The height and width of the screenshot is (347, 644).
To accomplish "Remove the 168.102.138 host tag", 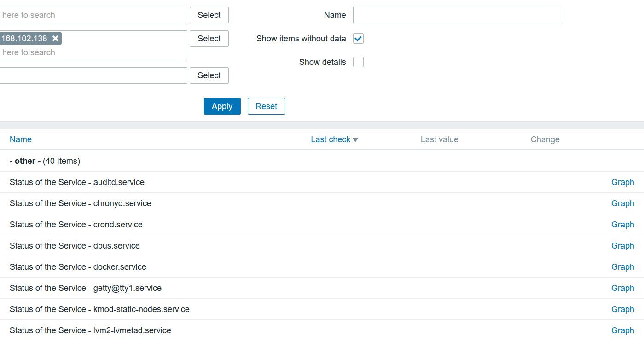I will coord(55,39).
